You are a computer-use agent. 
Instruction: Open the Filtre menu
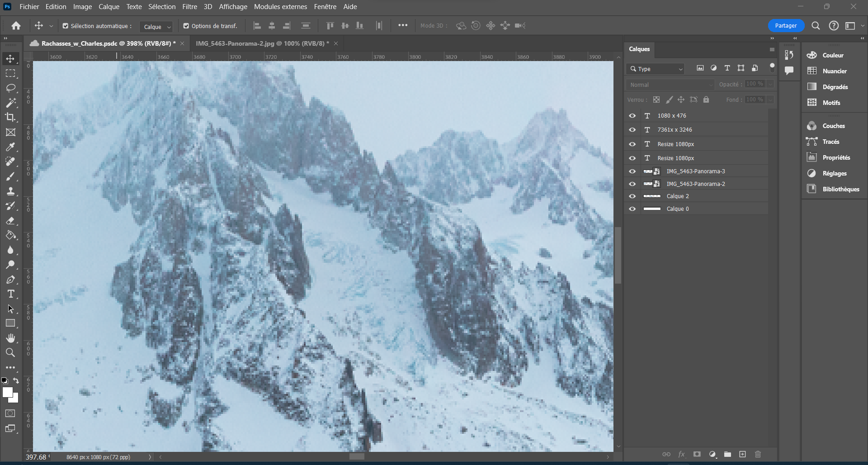[x=189, y=6]
